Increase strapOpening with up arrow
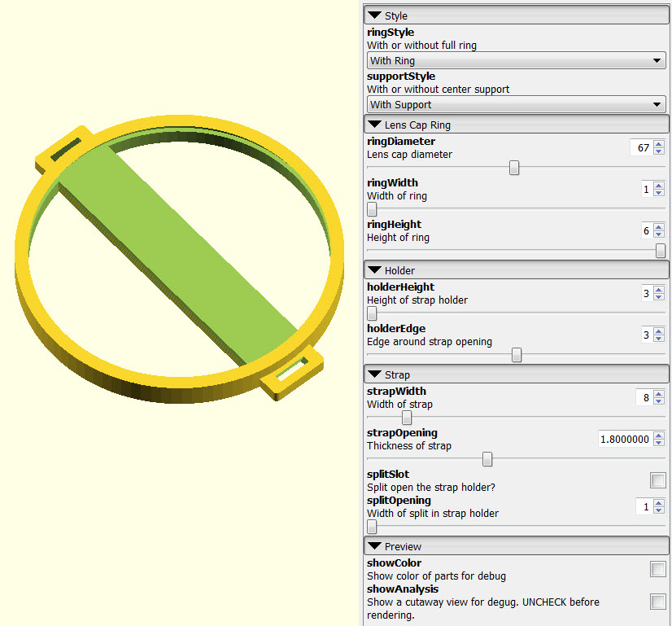This screenshot has height=626, width=672. pos(659,436)
